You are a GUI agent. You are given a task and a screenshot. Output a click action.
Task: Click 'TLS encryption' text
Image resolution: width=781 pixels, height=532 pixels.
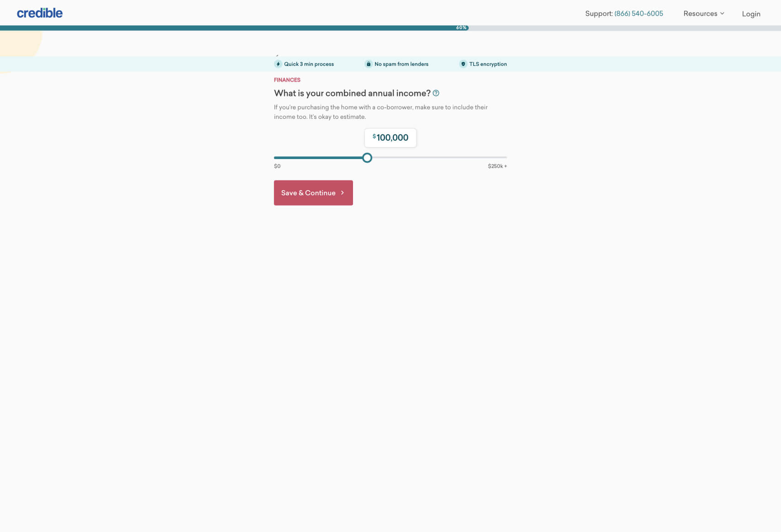coord(488,64)
